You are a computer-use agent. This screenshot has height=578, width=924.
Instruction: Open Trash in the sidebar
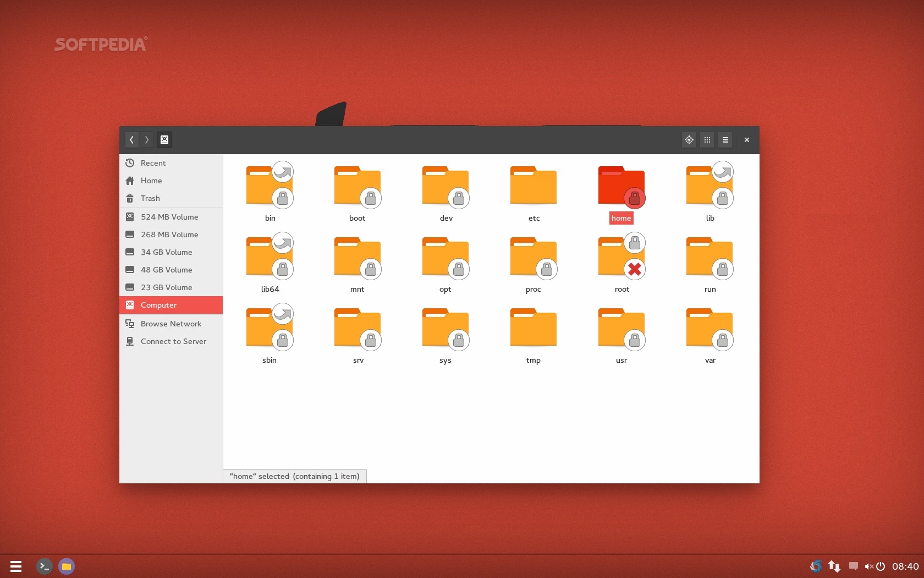pyautogui.click(x=171, y=198)
